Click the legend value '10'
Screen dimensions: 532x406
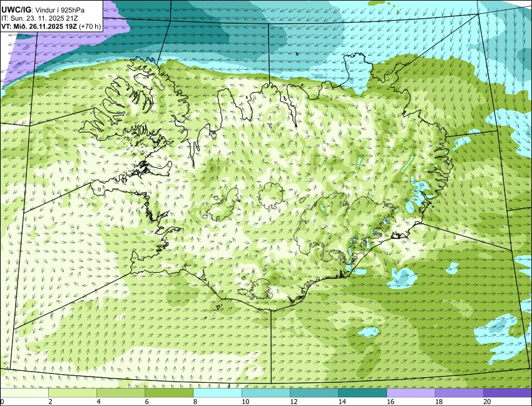245,402
